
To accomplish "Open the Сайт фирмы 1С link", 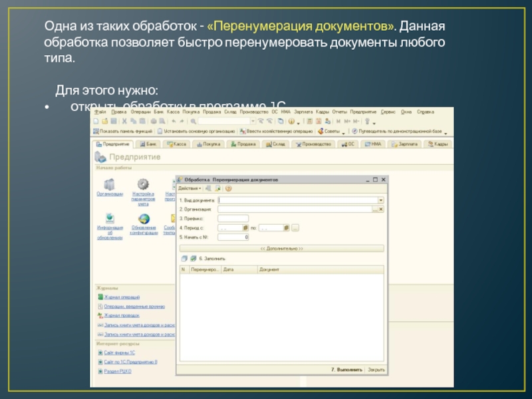I will [120, 353].
